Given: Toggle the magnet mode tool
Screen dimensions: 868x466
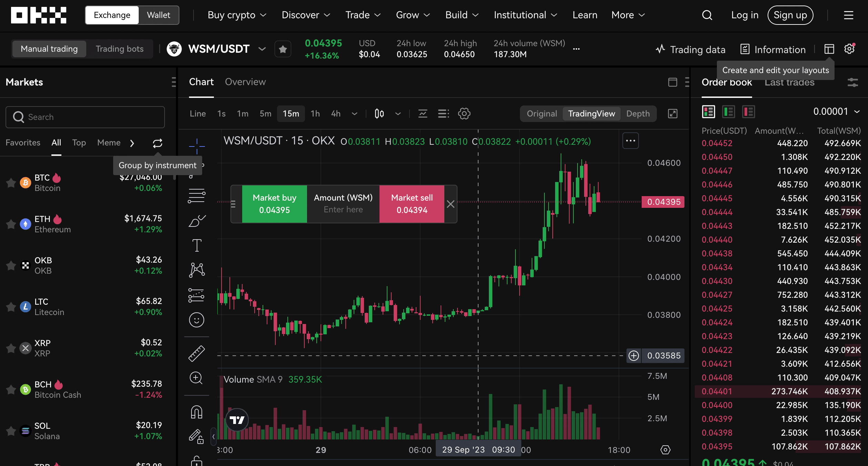Looking at the screenshot, I should pyautogui.click(x=197, y=412).
